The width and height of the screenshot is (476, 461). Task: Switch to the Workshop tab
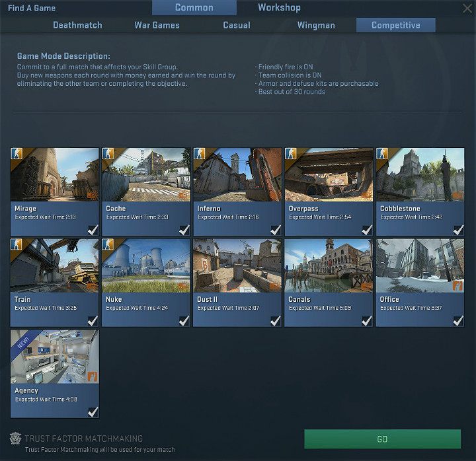click(279, 8)
